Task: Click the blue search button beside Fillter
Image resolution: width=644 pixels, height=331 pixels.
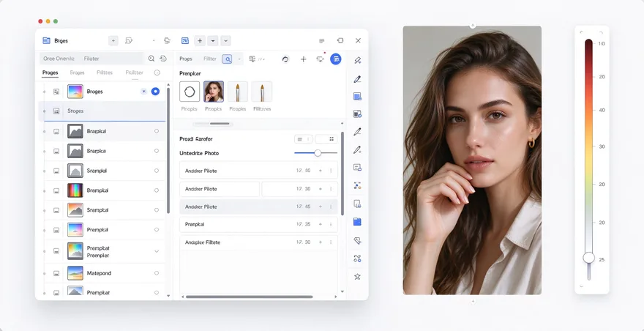Action: (227, 59)
